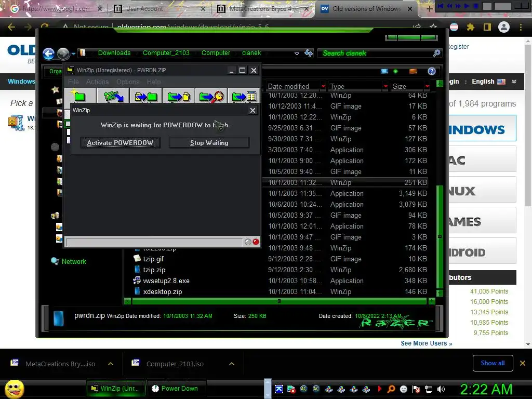Expand MetaCreations Bryce iso download options
532x399 pixels.
111,364
